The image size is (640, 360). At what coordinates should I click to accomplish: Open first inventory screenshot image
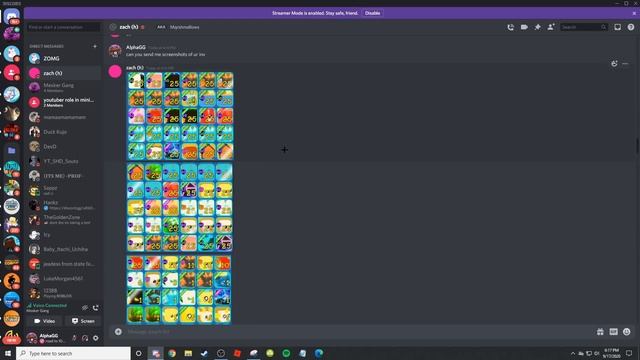tap(180, 116)
